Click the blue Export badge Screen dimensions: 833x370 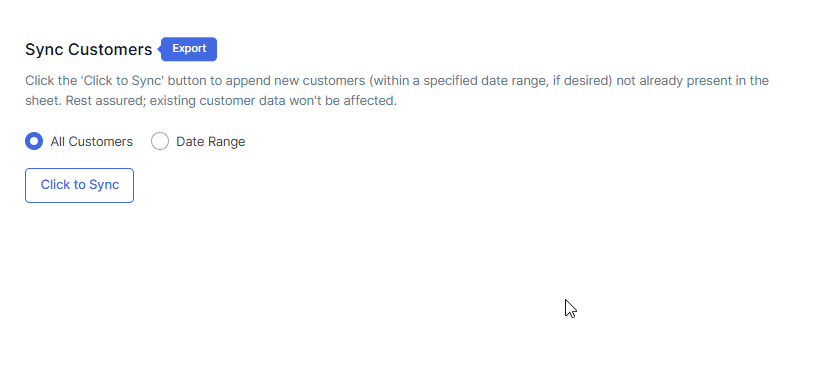coord(189,49)
